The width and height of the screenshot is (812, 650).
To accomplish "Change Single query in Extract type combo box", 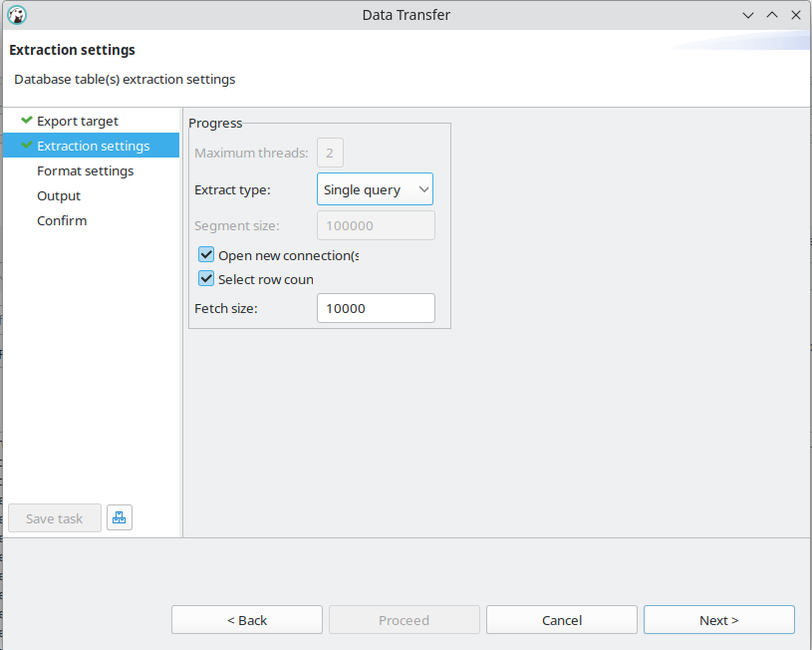I will pos(375,188).
